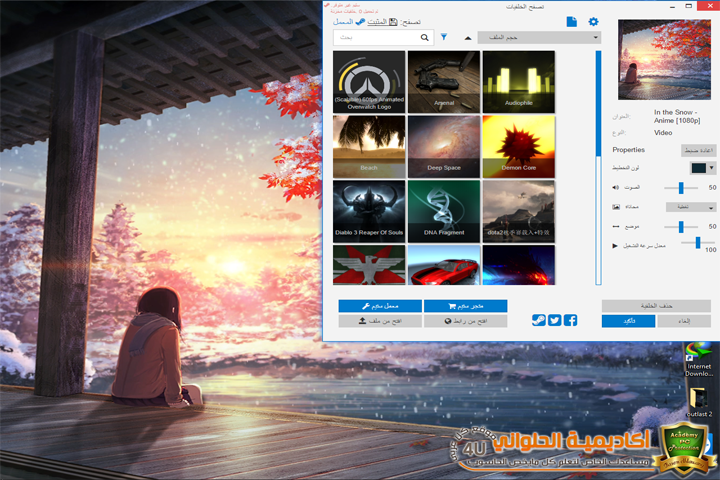Click the blue document icon
This screenshot has height=480, width=720.
pos(572,22)
